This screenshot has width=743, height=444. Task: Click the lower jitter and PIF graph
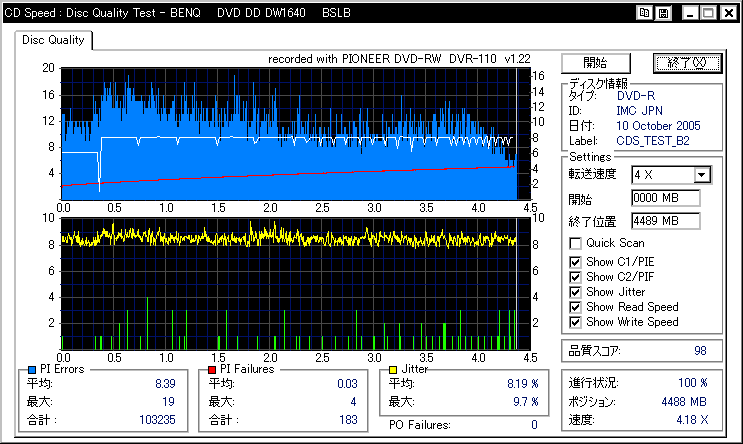click(x=296, y=284)
